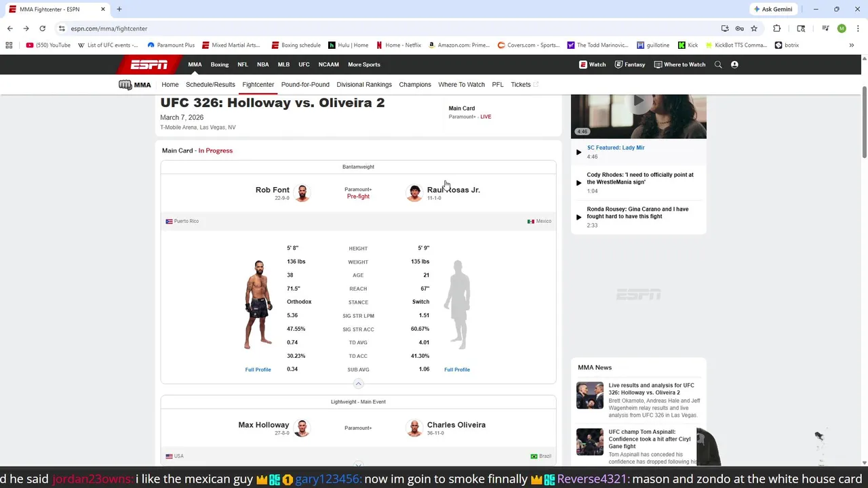Open the Kick bookmark

click(x=687, y=45)
